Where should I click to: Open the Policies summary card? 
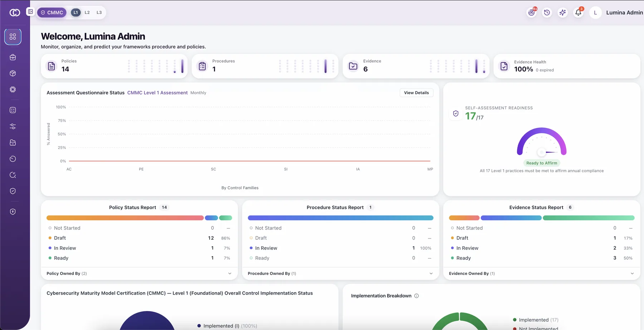coord(114,66)
